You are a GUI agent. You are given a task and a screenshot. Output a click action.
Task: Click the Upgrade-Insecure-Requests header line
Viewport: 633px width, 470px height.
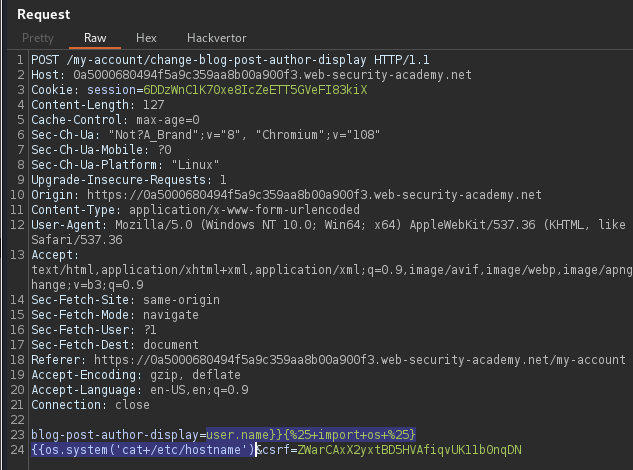coord(129,180)
